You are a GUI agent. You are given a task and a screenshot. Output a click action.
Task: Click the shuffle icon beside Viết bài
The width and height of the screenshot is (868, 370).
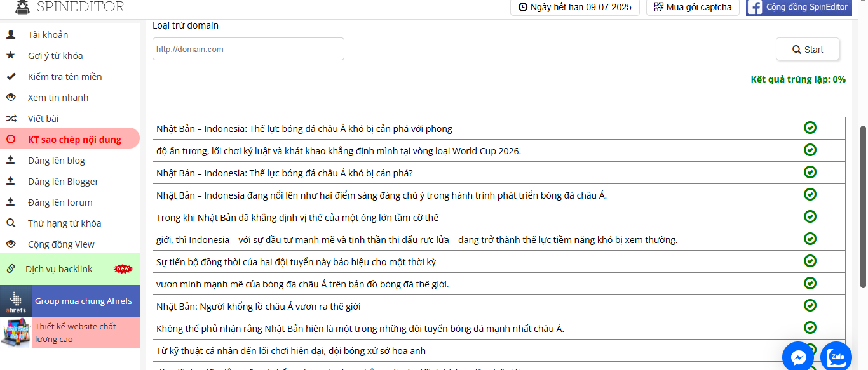point(11,119)
